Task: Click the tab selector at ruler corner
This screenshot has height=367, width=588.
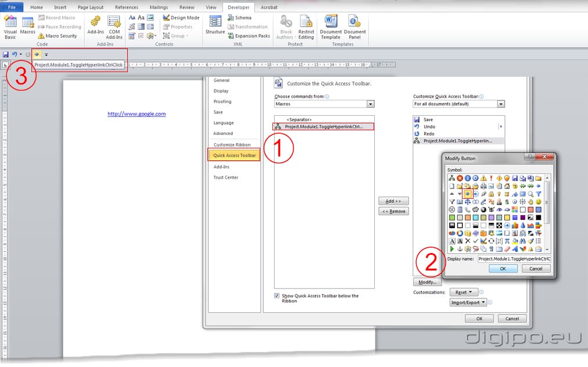Action: click(x=5, y=65)
